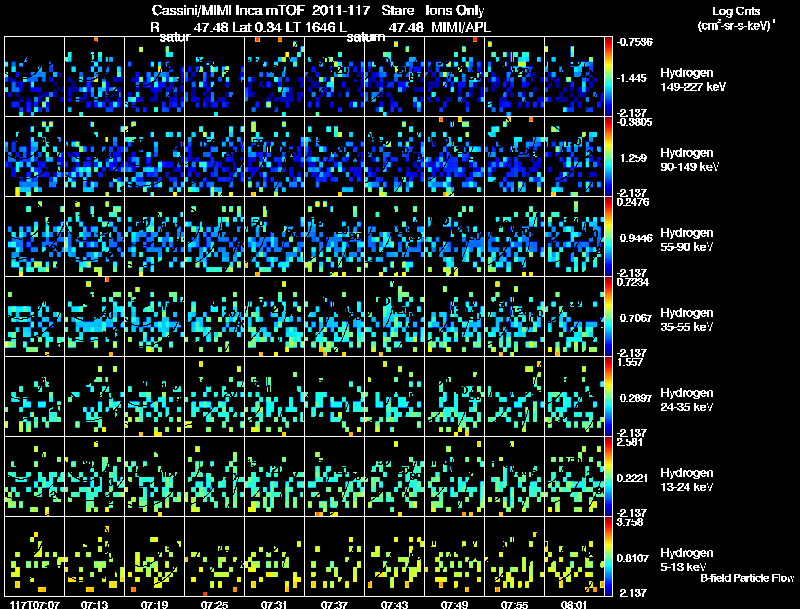The image size is (800, 609).
Task: Select the 5-13 keV image panel at 07:43
Action: coord(394,557)
